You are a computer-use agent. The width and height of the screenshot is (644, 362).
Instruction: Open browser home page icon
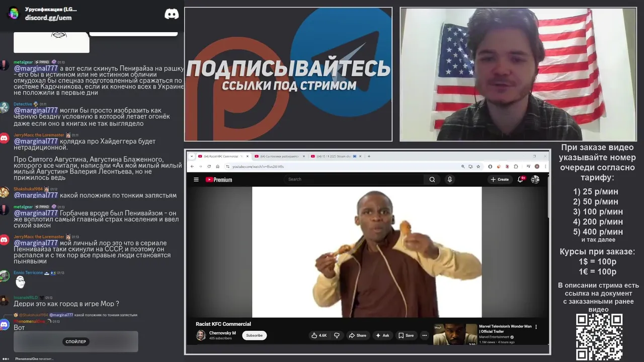217,166
